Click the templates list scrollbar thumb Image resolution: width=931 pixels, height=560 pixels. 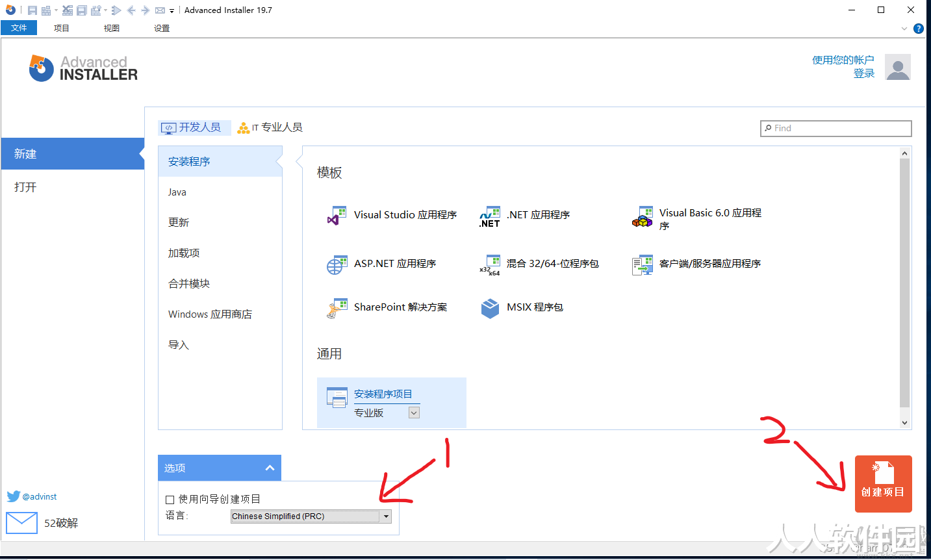click(x=904, y=283)
